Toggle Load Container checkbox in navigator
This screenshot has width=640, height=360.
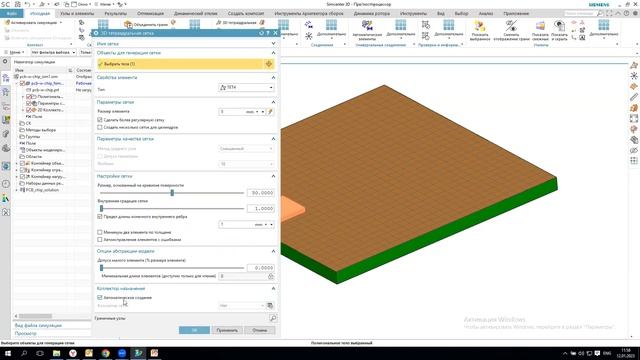[x=22, y=177]
